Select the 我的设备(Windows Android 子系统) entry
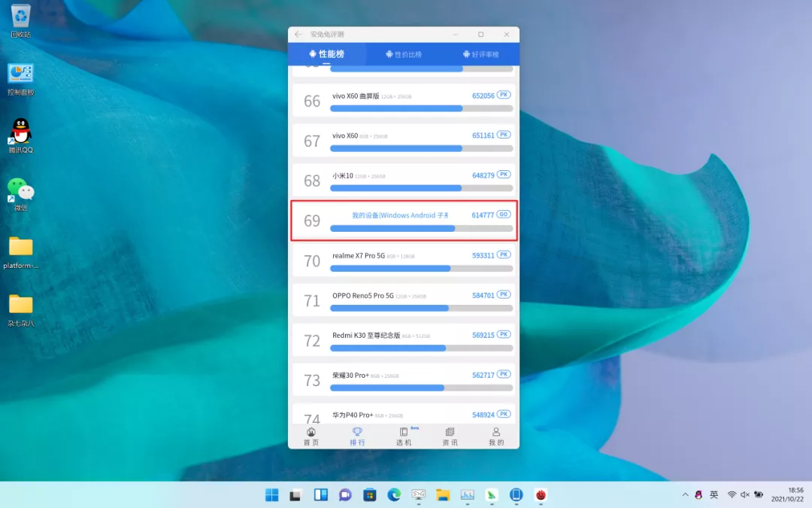The width and height of the screenshot is (812, 508). (400, 215)
